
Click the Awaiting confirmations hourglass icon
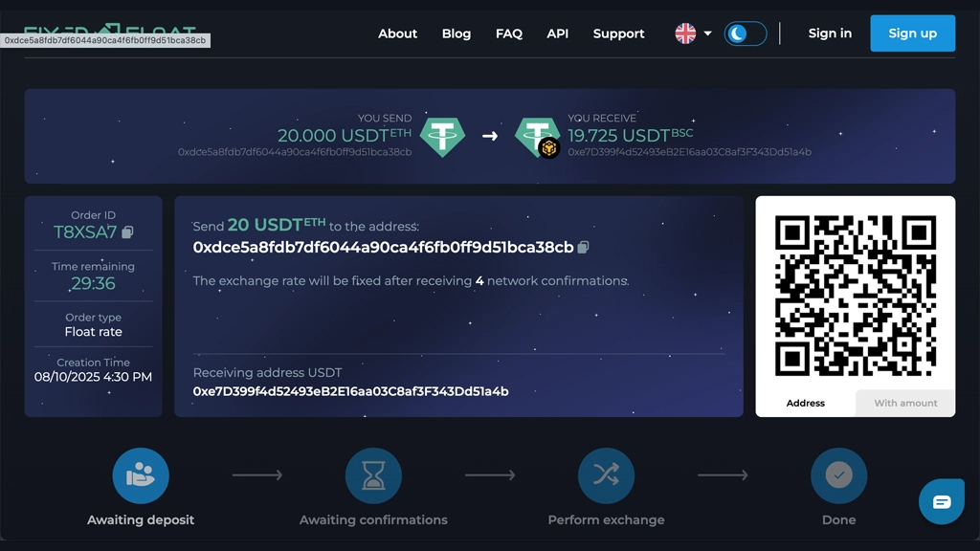tap(373, 475)
